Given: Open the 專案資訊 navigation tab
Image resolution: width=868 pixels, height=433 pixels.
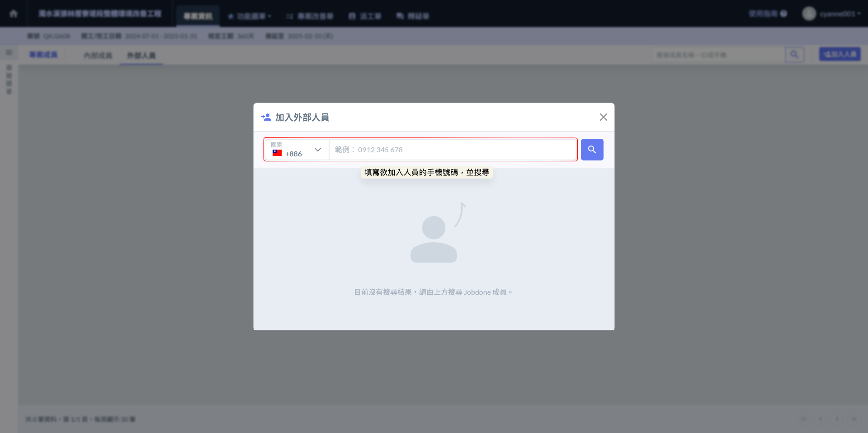Looking at the screenshot, I should pyautogui.click(x=198, y=16).
